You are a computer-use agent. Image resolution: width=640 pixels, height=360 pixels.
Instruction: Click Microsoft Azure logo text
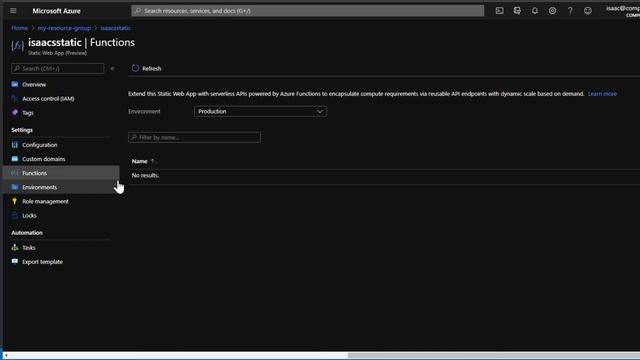pyautogui.click(x=56, y=11)
